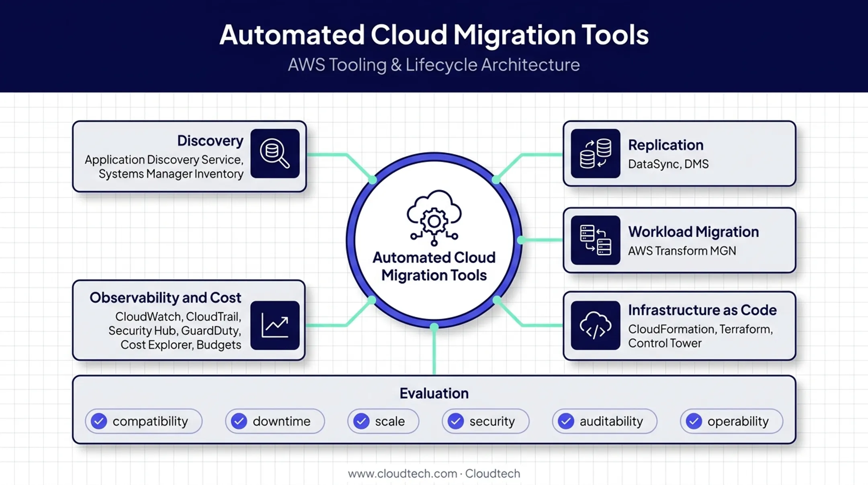
Task: Click the 'compatibility' label
Action: (150, 421)
